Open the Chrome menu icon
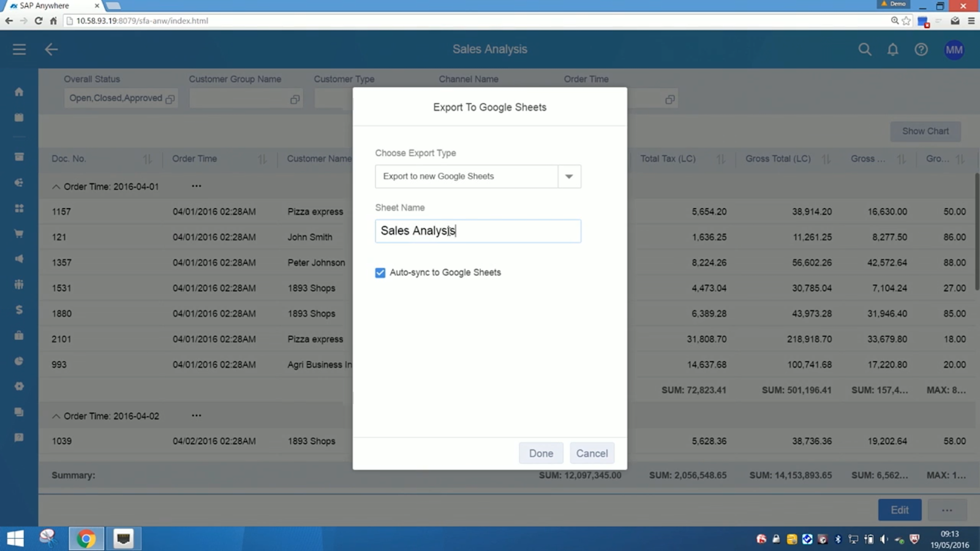This screenshot has width=980, height=551. (971, 21)
